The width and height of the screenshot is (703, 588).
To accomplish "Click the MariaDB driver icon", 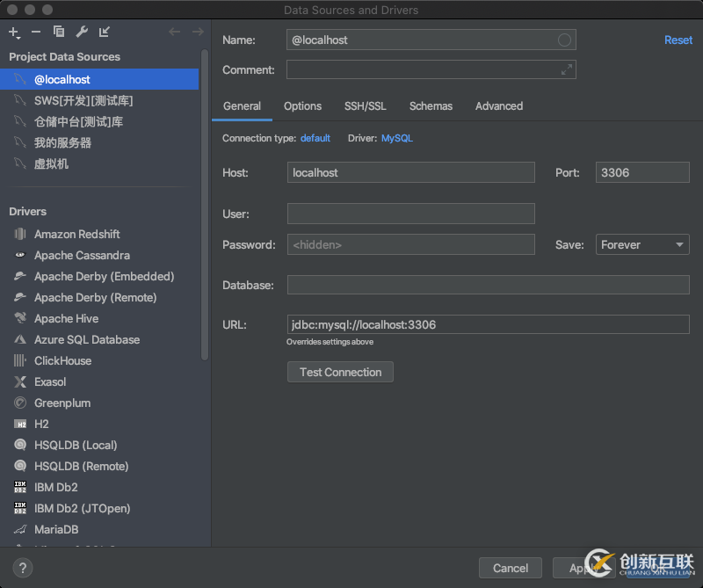I will [x=20, y=529].
